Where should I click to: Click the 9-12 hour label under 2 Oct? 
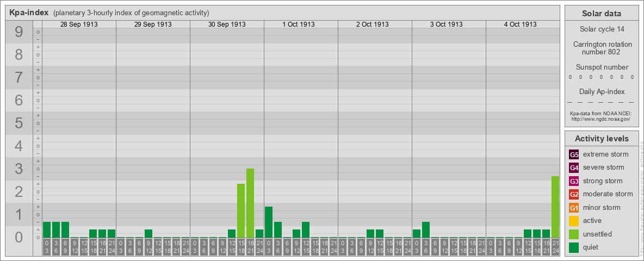(x=370, y=247)
